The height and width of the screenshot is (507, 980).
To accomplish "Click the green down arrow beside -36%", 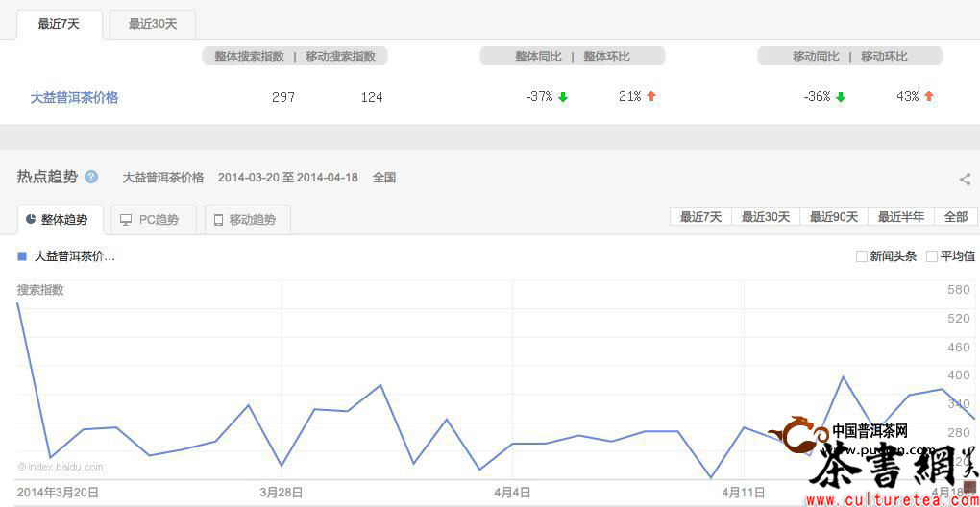I will (x=841, y=97).
